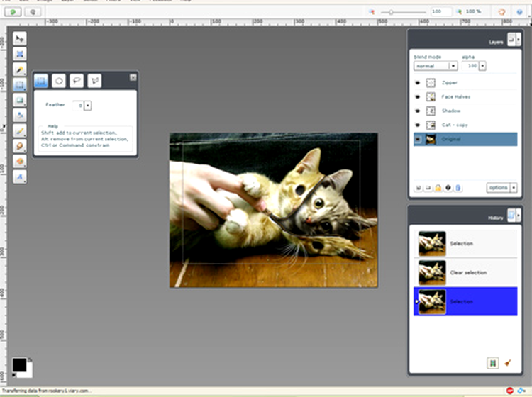Click the zoom out magnifier icon
Viewport: 532px width, 397px height.
pyautogui.click(x=372, y=12)
